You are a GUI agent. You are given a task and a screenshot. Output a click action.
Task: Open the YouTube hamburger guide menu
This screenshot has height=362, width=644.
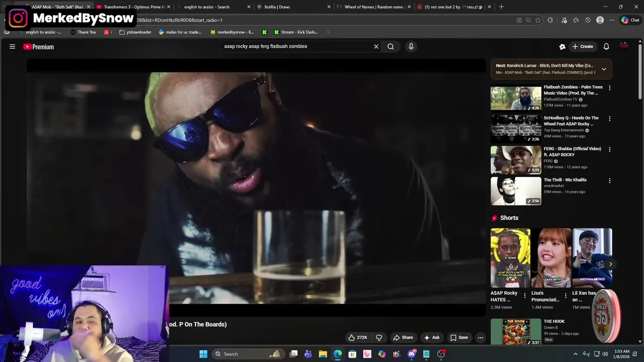12,47
